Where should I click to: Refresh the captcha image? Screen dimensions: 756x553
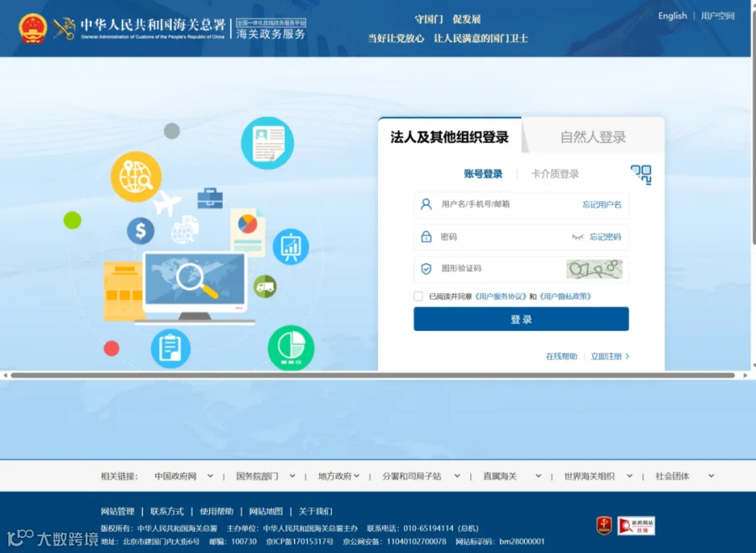(x=595, y=269)
